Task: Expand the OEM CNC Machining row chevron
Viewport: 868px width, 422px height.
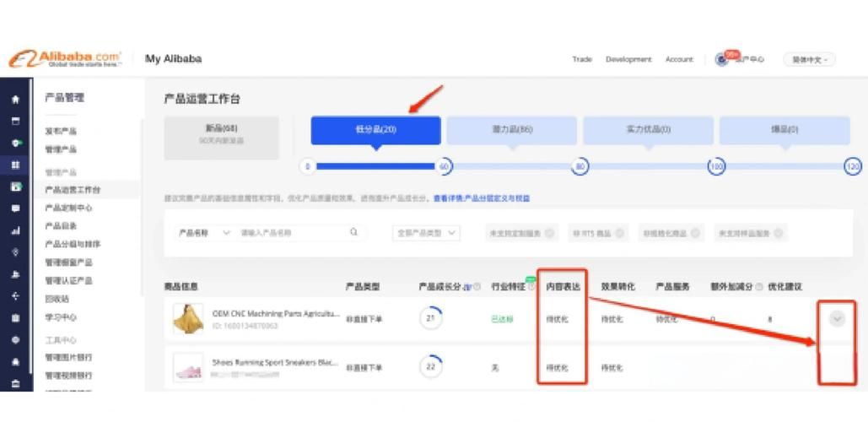Action: pyautogui.click(x=837, y=319)
